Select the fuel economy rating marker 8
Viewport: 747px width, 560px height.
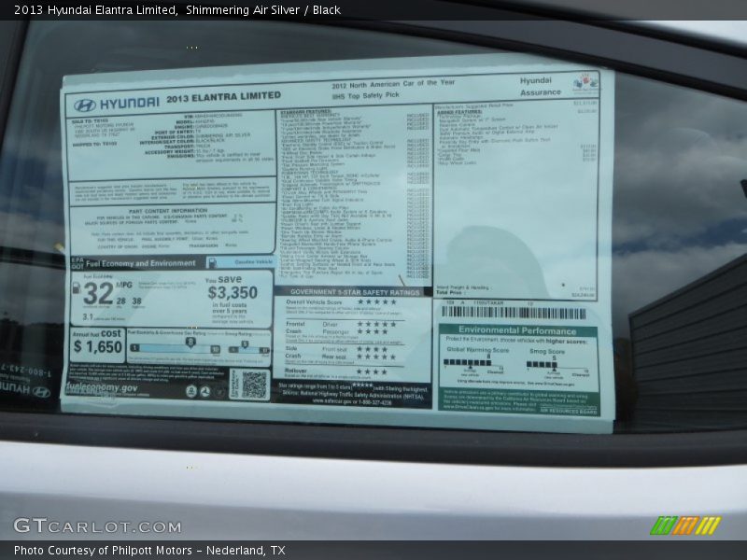[190, 342]
